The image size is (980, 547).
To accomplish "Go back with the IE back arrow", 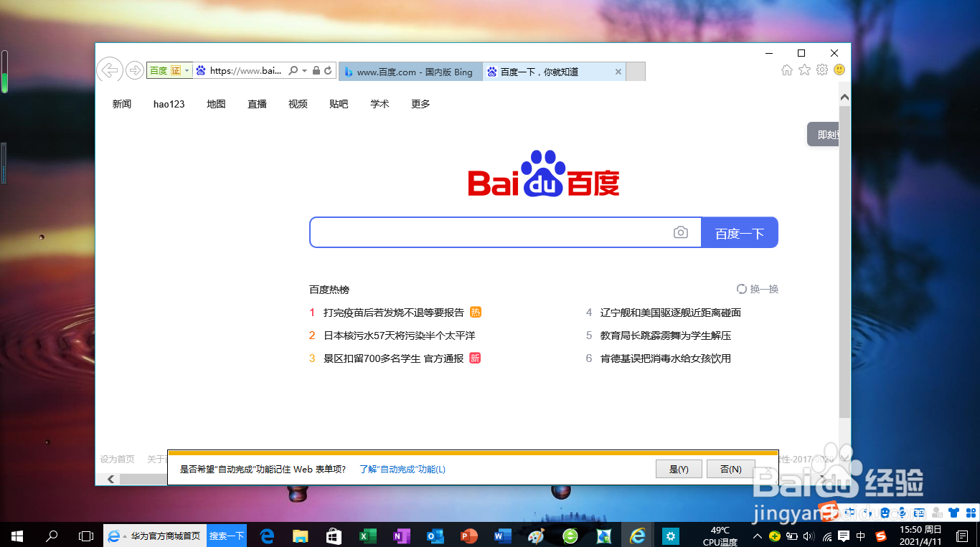I will (109, 70).
